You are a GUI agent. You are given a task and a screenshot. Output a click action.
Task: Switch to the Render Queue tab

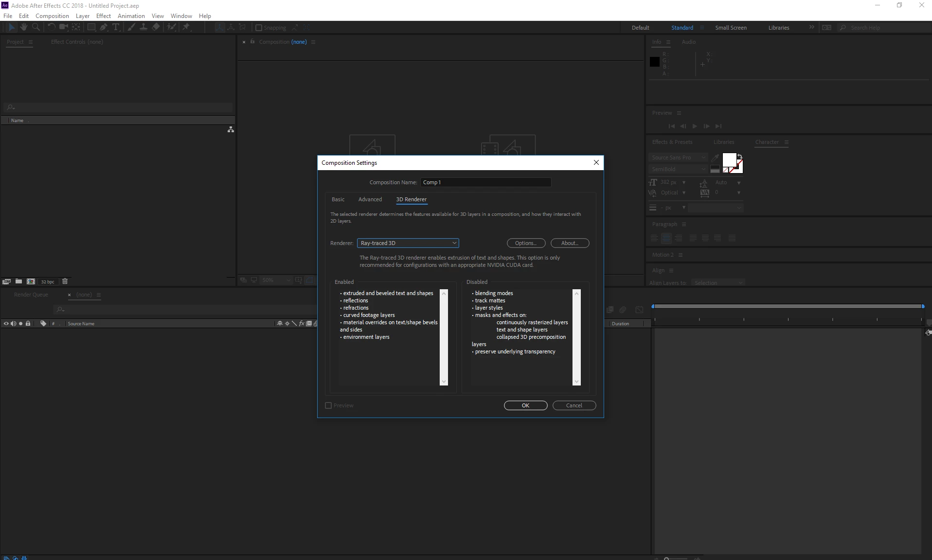coord(31,295)
